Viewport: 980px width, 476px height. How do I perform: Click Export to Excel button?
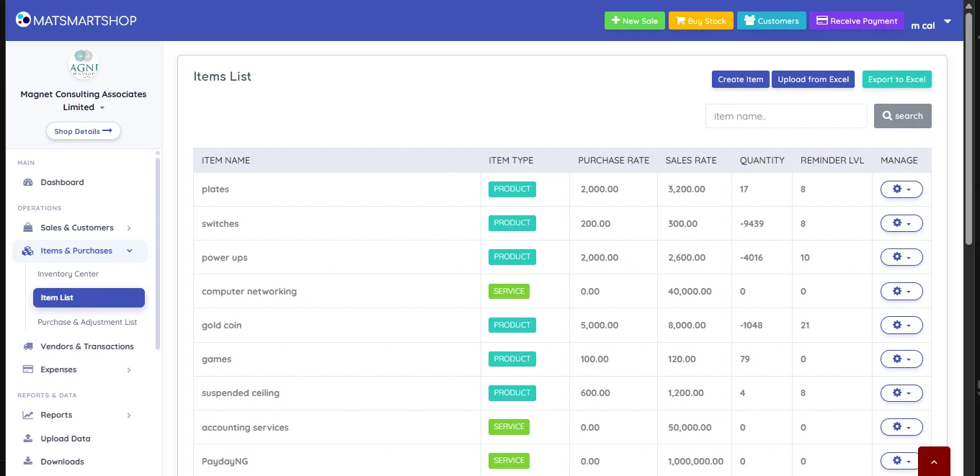[x=896, y=79]
